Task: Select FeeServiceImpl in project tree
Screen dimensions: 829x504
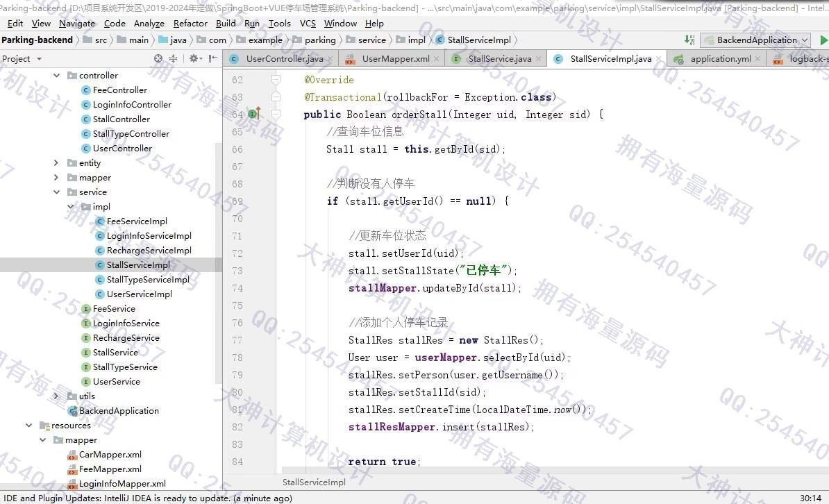Action: pyautogui.click(x=131, y=221)
